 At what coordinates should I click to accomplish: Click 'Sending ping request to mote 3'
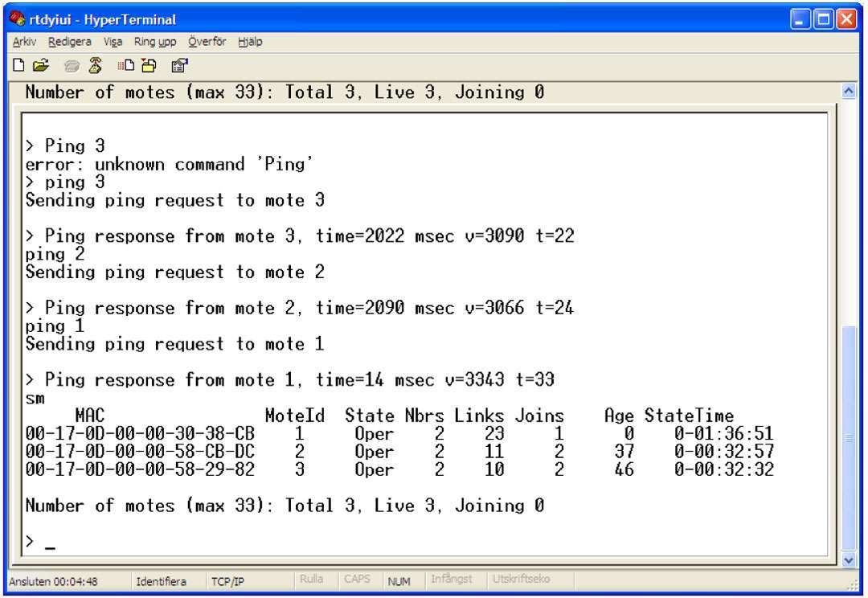tap(175, 200)
